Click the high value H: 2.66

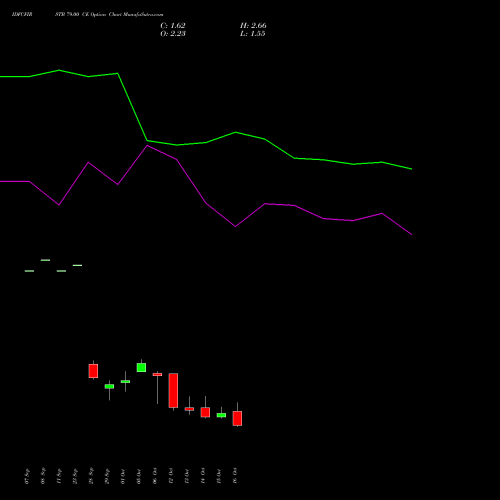(x=253, y=26)
